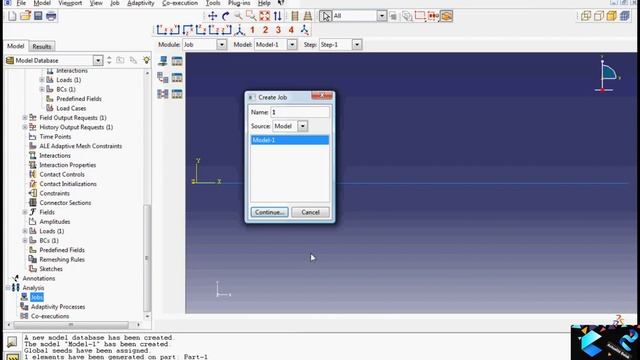Open the Viewport menu
The height and width of the screenshot is (360, 640).
pyautogui.click(x=70, y=3)
